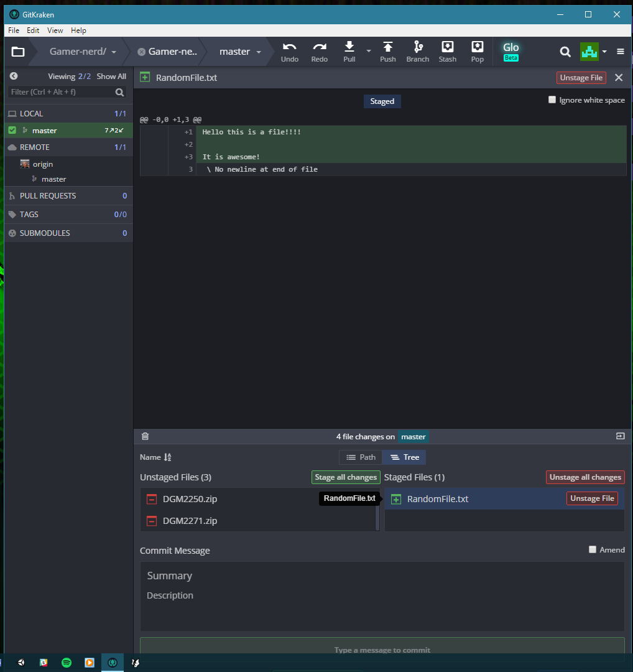
Task: Select DGM2250.zip in unstaged files
Action: (258, 499)
